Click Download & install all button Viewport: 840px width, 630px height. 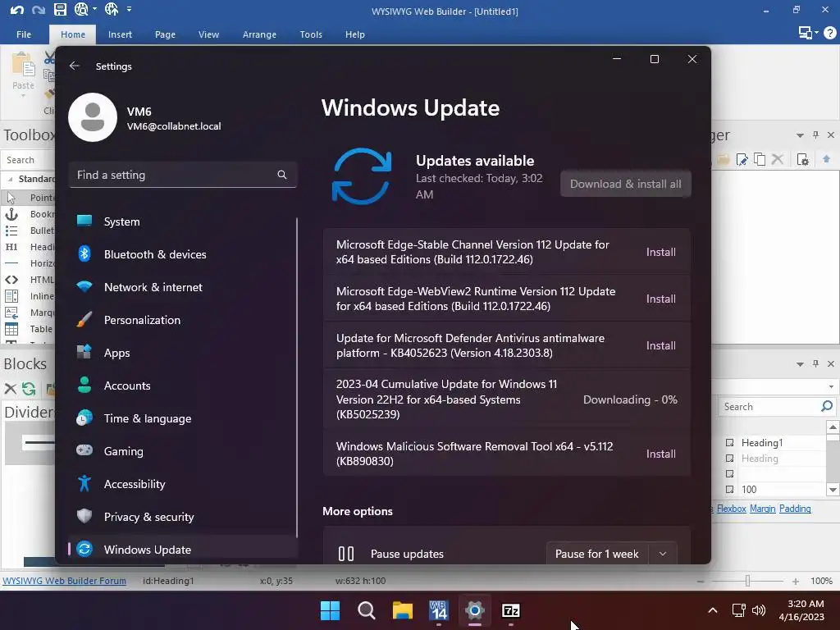point(625,184)
